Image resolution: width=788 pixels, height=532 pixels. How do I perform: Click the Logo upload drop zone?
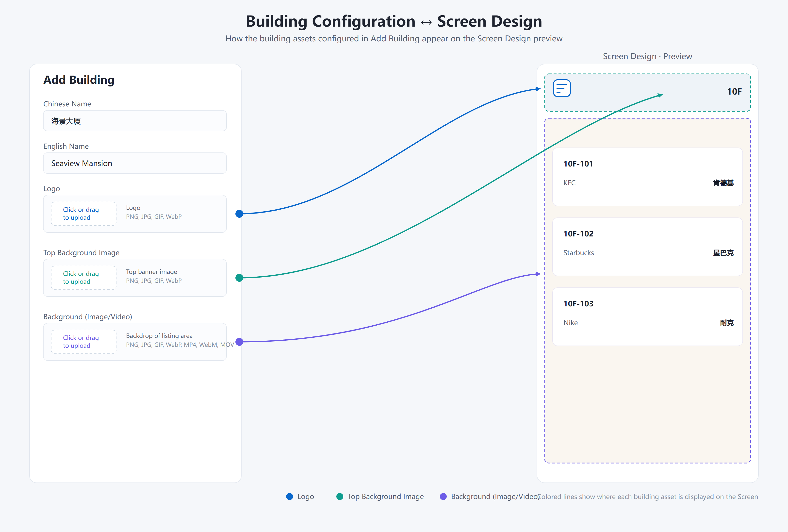tap(84, 214)
